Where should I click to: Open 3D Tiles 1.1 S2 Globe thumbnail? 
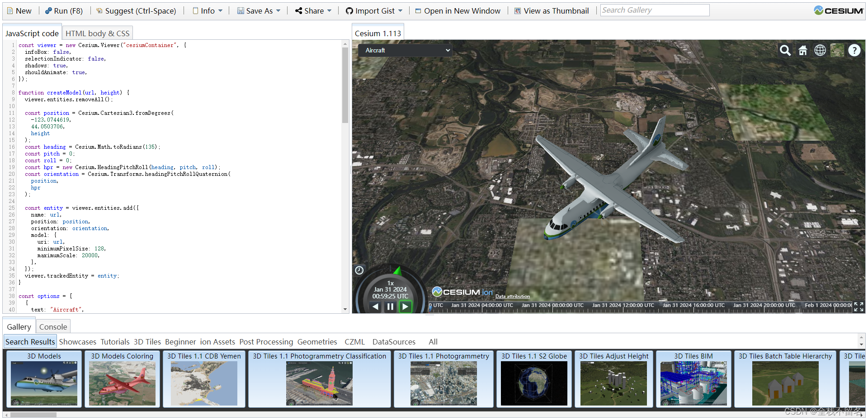coord(534,379)
